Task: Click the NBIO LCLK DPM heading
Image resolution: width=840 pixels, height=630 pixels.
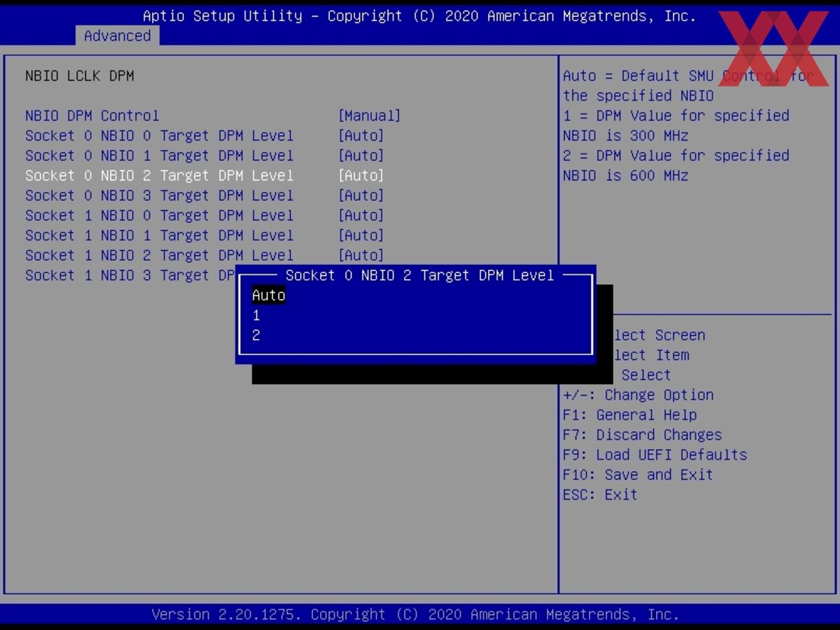Action: [x=80, y=76]
